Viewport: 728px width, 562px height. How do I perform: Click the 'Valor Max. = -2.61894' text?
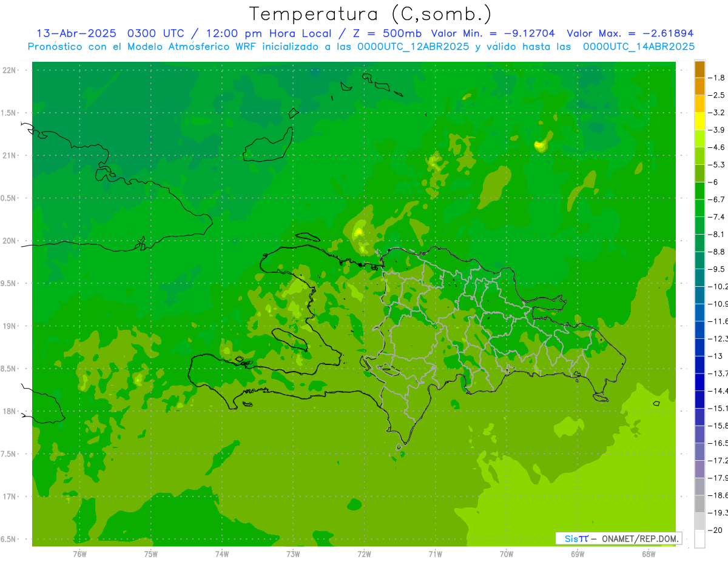[x=630, y=33]
